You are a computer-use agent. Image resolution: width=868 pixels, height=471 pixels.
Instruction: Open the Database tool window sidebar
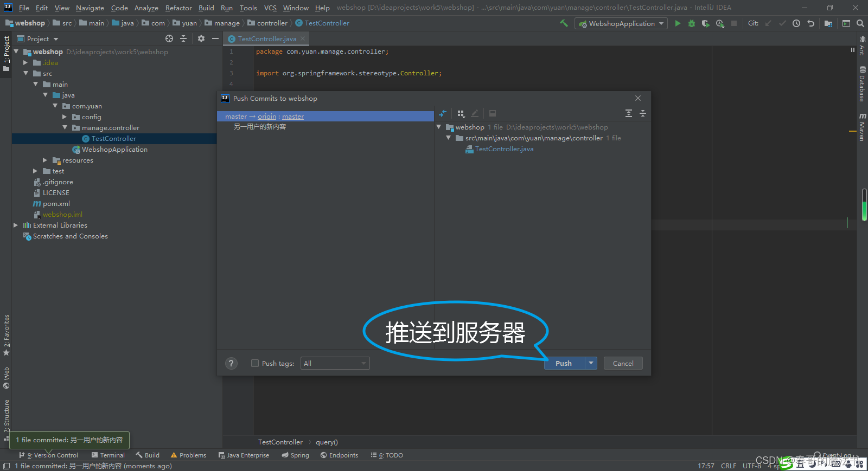[862, 85]
